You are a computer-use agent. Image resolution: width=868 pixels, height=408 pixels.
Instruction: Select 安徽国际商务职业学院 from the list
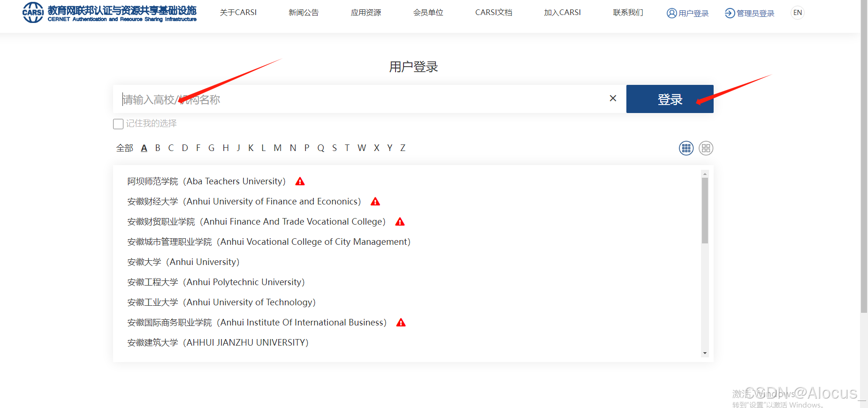tap(257, 323)
